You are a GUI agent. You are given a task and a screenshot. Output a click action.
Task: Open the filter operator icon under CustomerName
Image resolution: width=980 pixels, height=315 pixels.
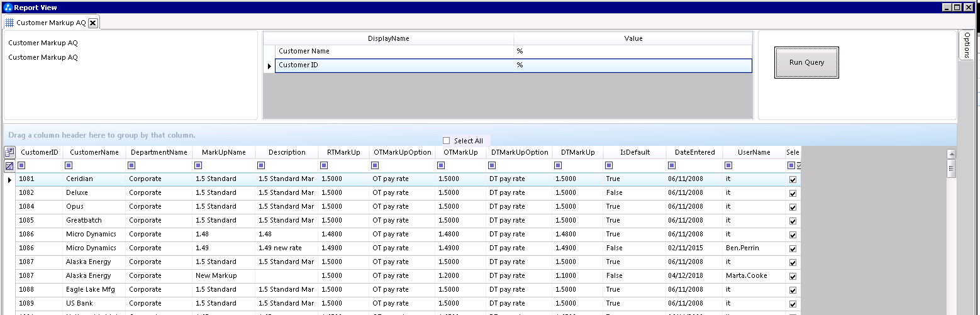pos(69,165)
